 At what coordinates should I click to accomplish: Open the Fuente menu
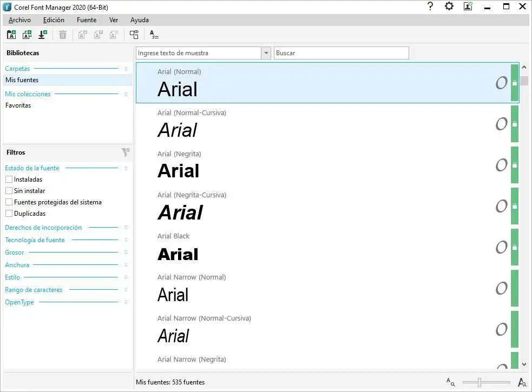[87, 20]
